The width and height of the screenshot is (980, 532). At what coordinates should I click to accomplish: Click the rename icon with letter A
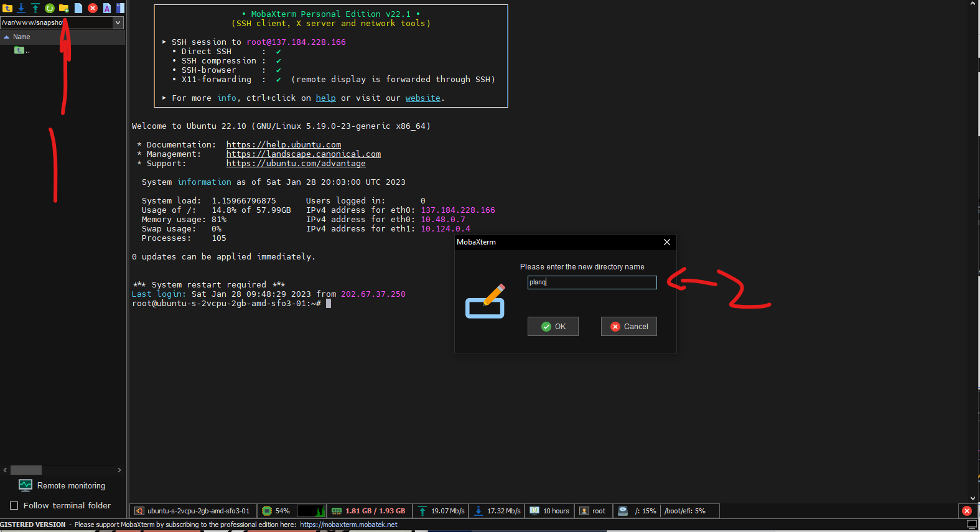tap(107, 8)
